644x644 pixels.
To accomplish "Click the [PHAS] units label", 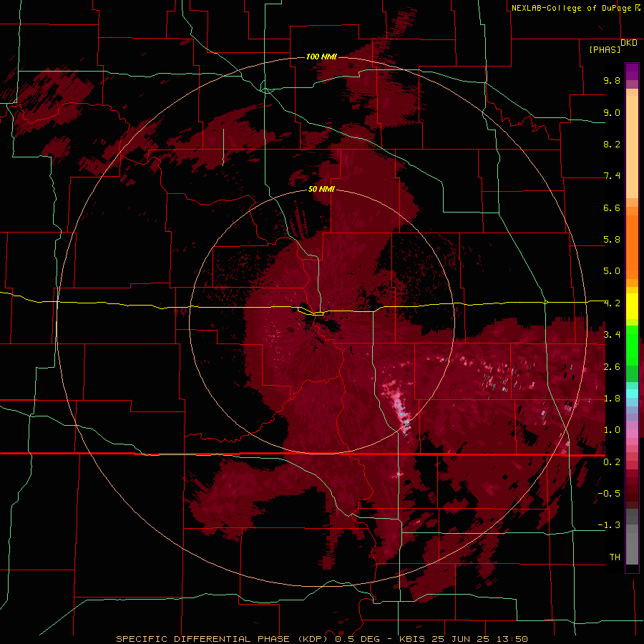I will 605,50.
